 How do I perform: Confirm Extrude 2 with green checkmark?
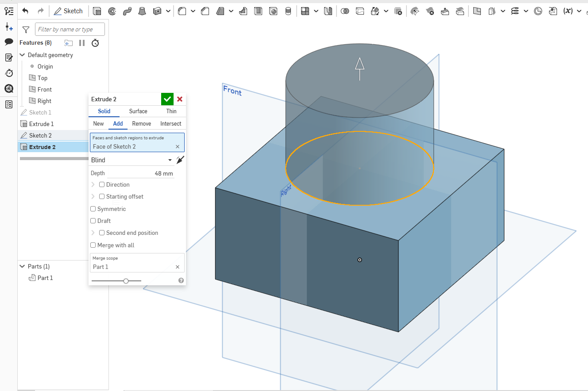click(x=167, y=99)
